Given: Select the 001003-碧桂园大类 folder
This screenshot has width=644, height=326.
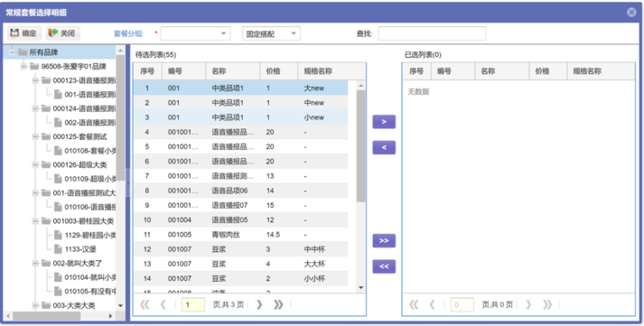Looking at the screenshot, I should pyautogui.click(x=83, y=221).
